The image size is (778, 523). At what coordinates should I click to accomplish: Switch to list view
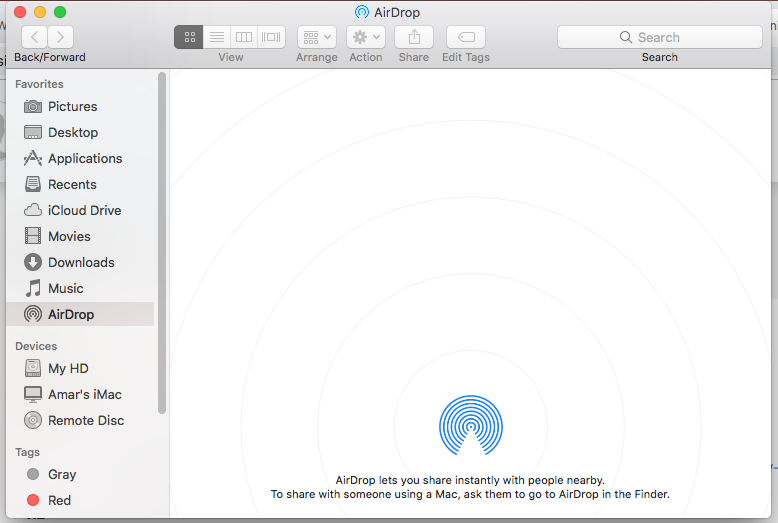point(217,37)
